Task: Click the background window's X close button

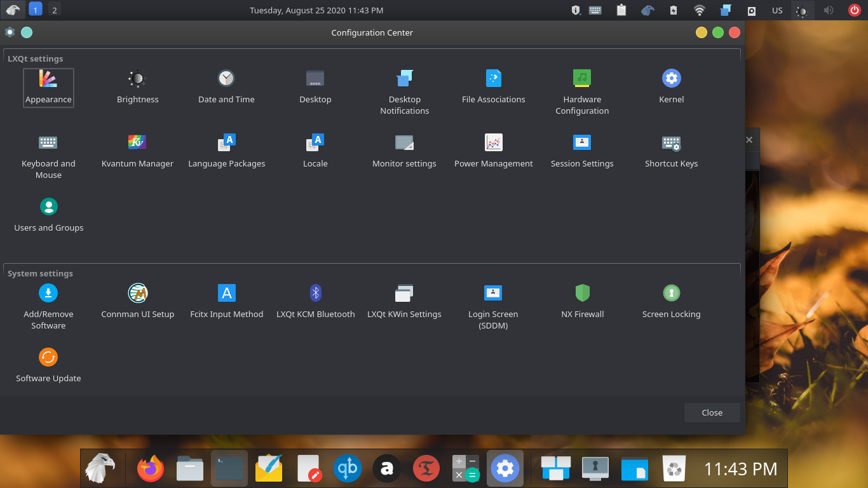Action: 749,140
